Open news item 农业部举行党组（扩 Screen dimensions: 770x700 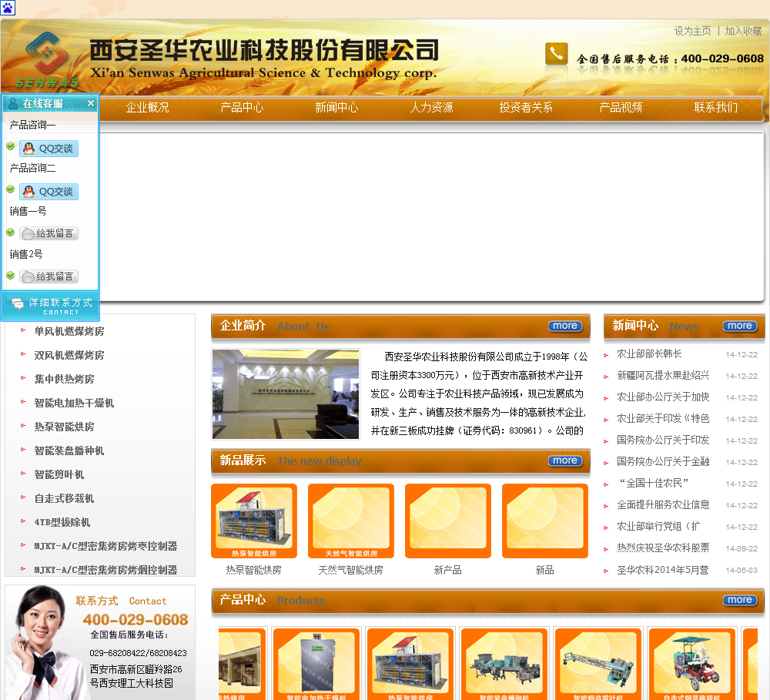pos(658,527)
